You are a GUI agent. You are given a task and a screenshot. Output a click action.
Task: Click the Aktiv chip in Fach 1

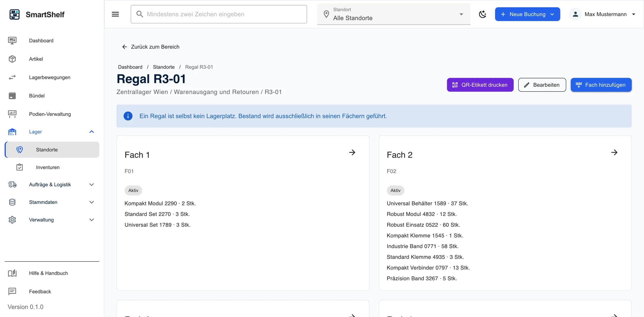coord(133,190)
